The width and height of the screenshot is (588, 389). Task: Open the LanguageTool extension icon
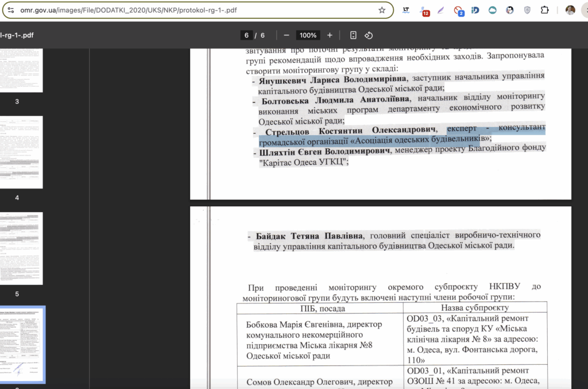click(x=406, y=10)
